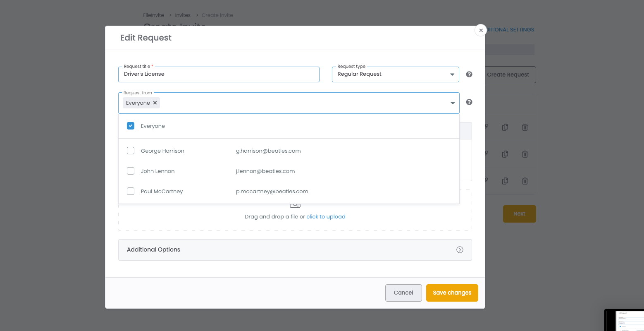Collapse the Request from dropdown arrow
644x331 pixels.
[x=453, y=103]
